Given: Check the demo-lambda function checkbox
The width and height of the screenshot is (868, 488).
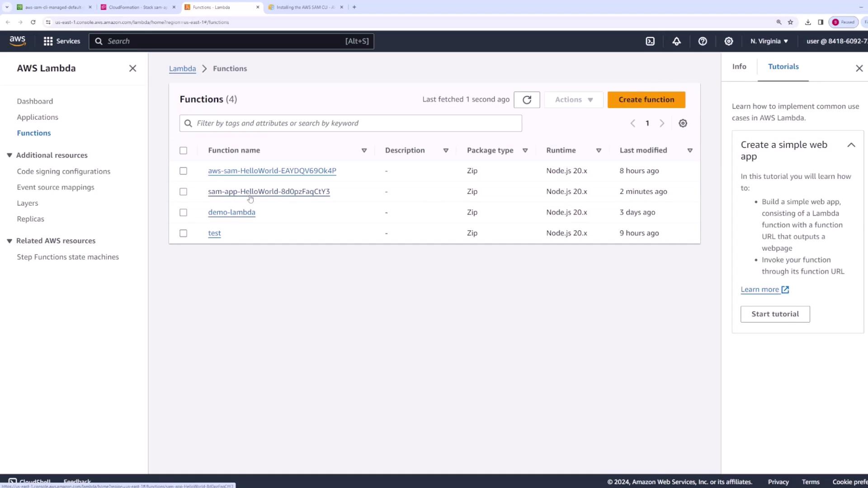Looking at the screenshot, I should pyautogui.click(x=183, y=212).
